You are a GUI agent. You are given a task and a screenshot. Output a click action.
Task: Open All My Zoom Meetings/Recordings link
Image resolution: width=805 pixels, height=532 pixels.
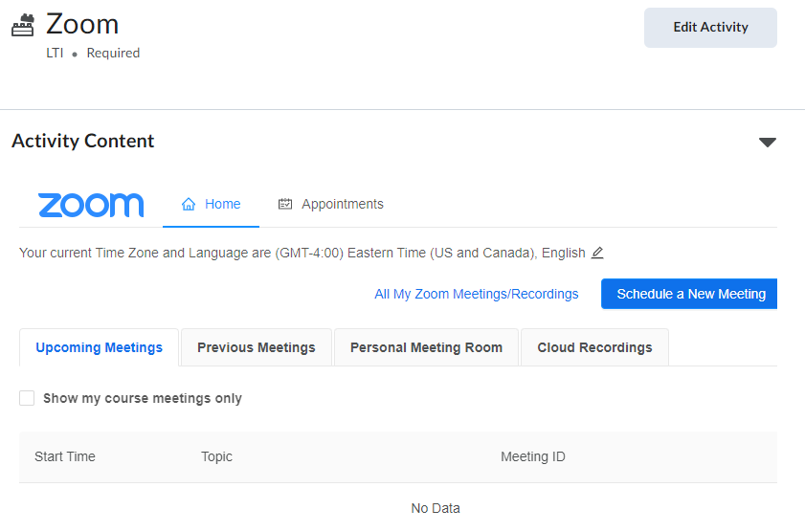point(477,294)
